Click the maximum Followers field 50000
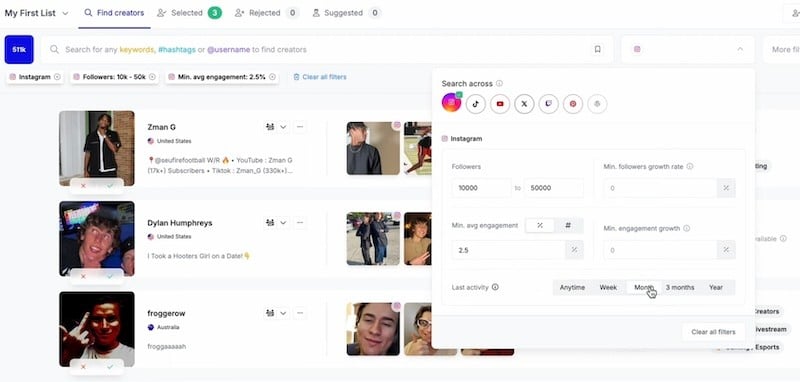The width and height of the screenshot is (800, 382). (x=554, y=188)
